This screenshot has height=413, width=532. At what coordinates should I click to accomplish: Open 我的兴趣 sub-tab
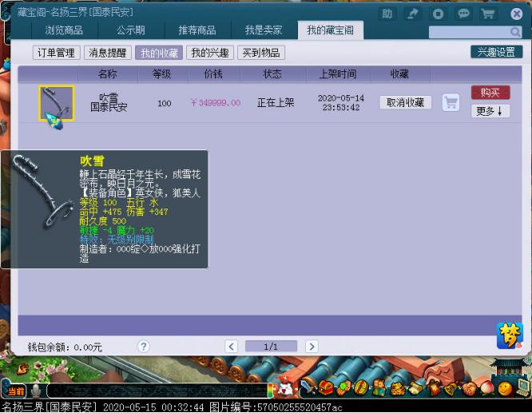(210, 53)
